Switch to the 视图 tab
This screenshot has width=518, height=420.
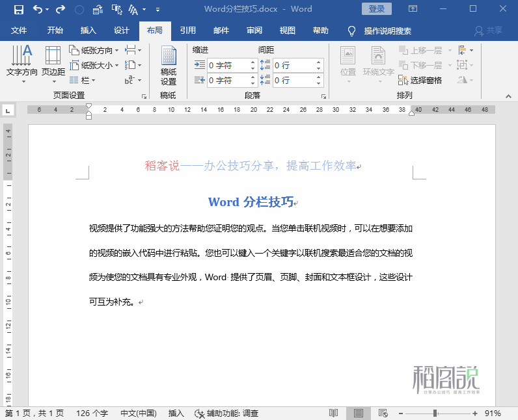(288, 31)
